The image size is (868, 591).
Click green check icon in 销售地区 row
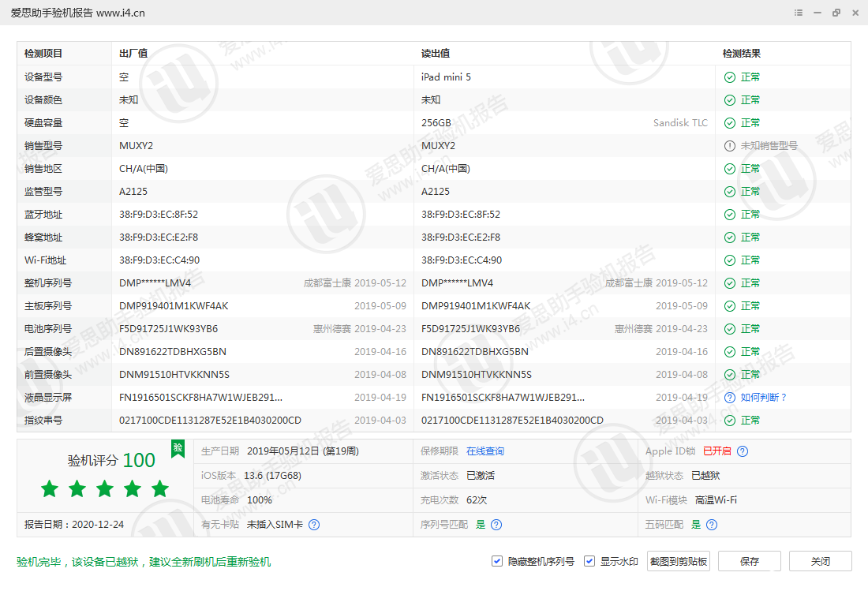point(730,169)
